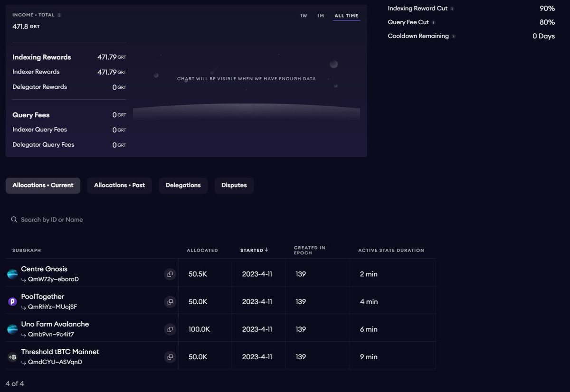
Task: Click 0 Days cooldown value
Action: pos(543,36)
